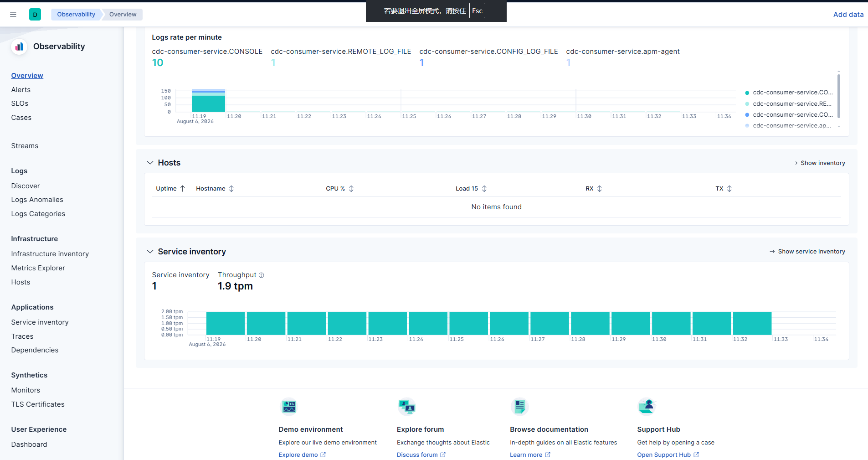Open Synthetics Monitors page
This screenshot has width=868, height=460.
point(26,390)
